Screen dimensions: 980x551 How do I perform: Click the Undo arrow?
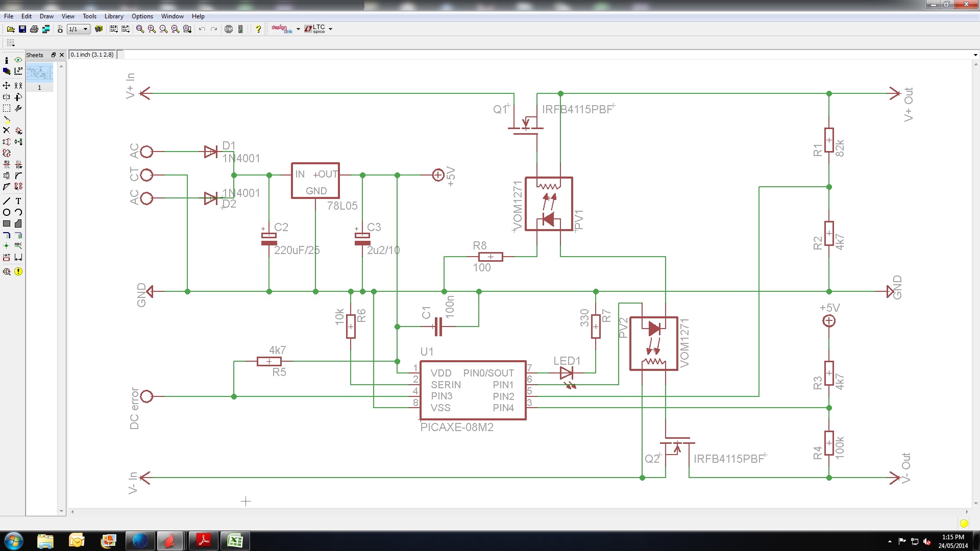202,29
